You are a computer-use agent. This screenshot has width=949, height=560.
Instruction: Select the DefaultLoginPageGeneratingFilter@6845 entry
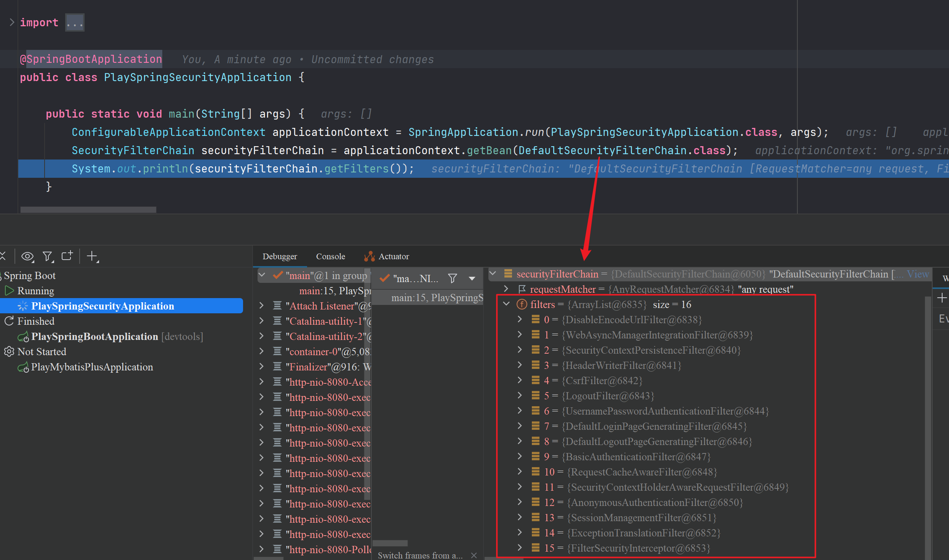point(654,426)
